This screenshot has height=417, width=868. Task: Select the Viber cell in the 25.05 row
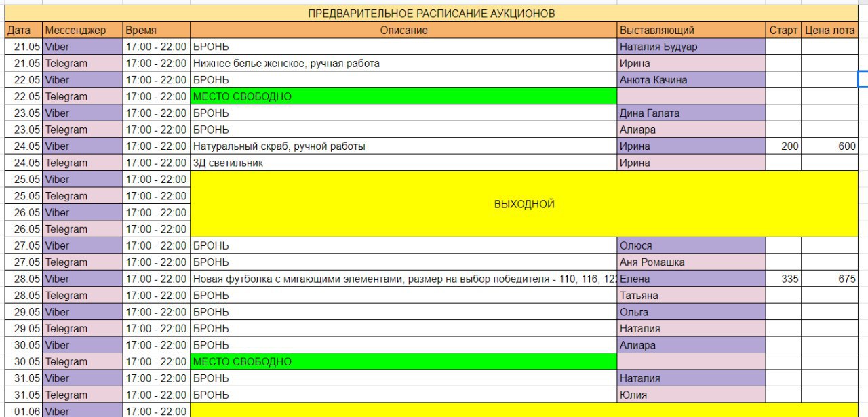point(83,180)
